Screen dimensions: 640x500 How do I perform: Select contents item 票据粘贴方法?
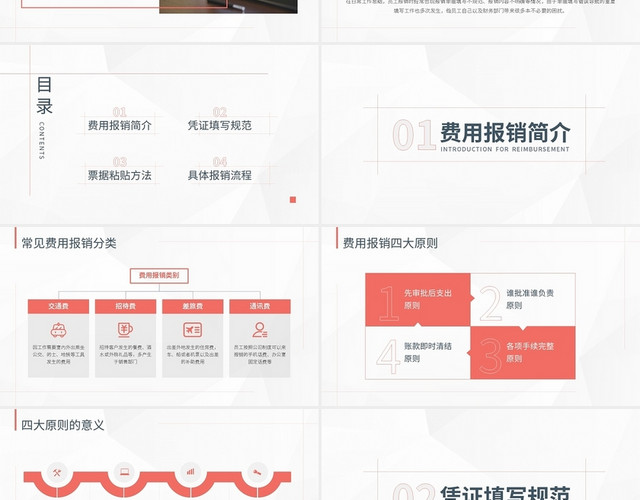[120, 176]
